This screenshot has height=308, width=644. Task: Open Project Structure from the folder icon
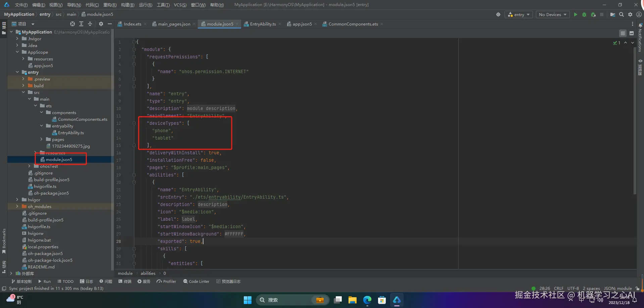pos(613,14)
